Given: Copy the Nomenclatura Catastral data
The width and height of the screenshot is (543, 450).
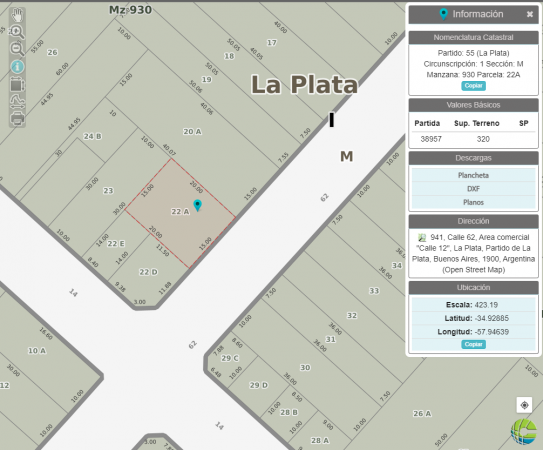Looking at the screenshot, I should pos(473,86).
